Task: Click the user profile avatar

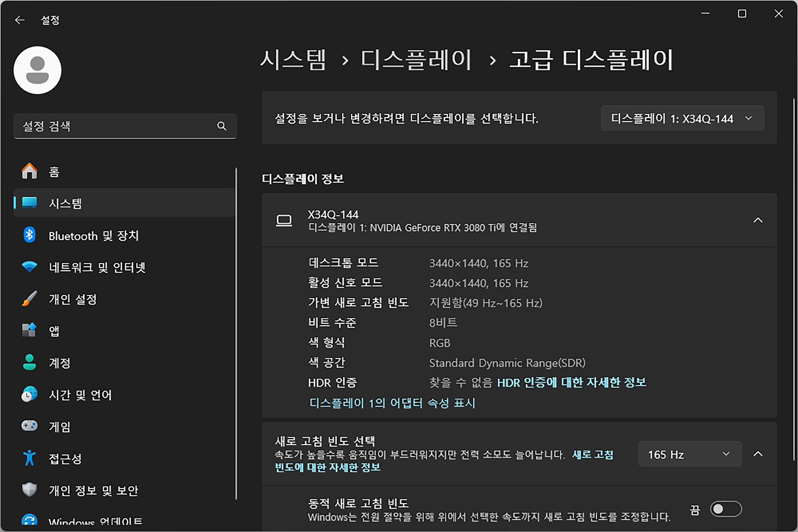Action: tap(37, 70)
